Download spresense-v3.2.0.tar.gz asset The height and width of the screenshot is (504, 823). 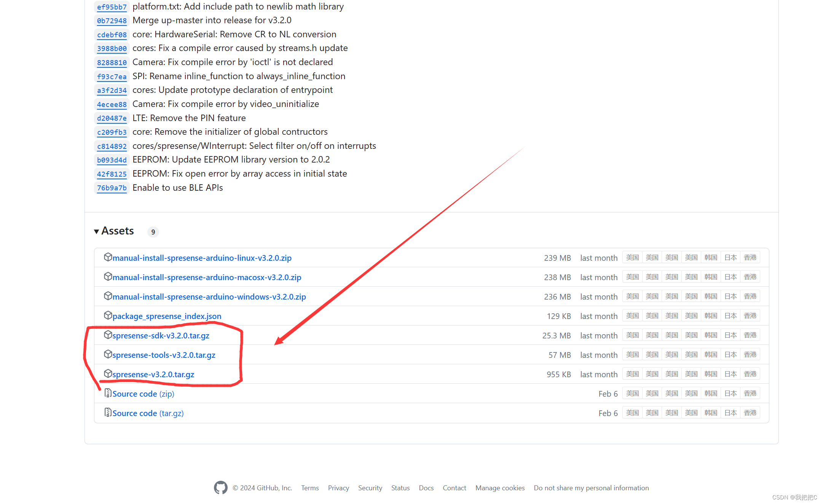pos(153,374)
